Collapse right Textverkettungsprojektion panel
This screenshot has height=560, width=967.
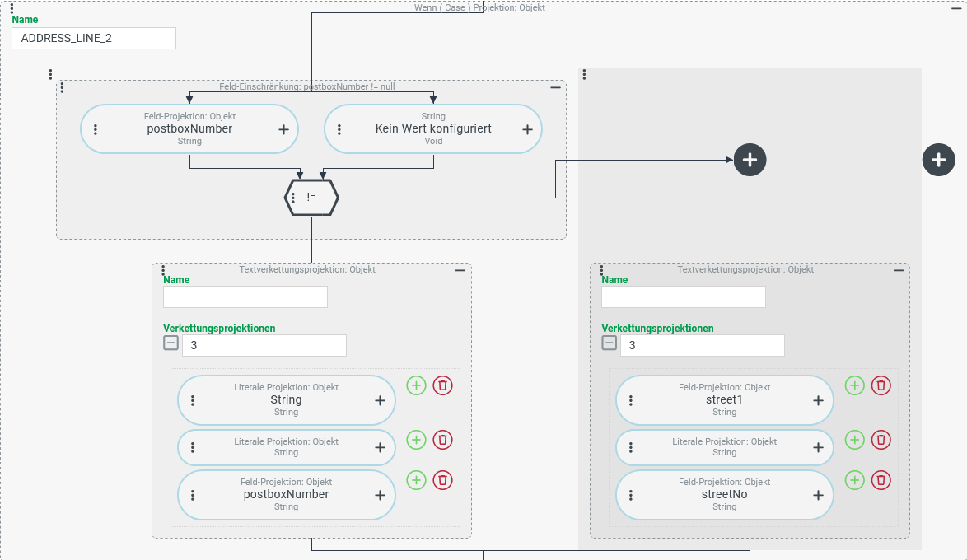(x=899, y=271)
